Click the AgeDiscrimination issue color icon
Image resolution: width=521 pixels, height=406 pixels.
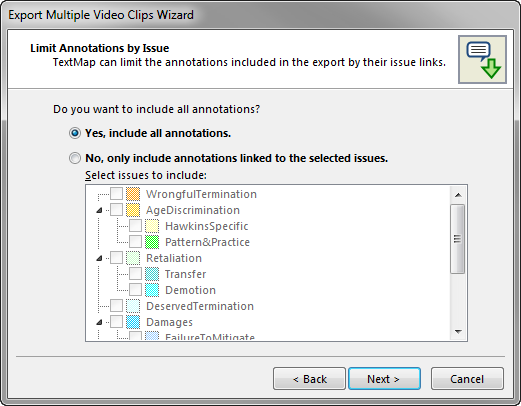[x=133, y=210]
